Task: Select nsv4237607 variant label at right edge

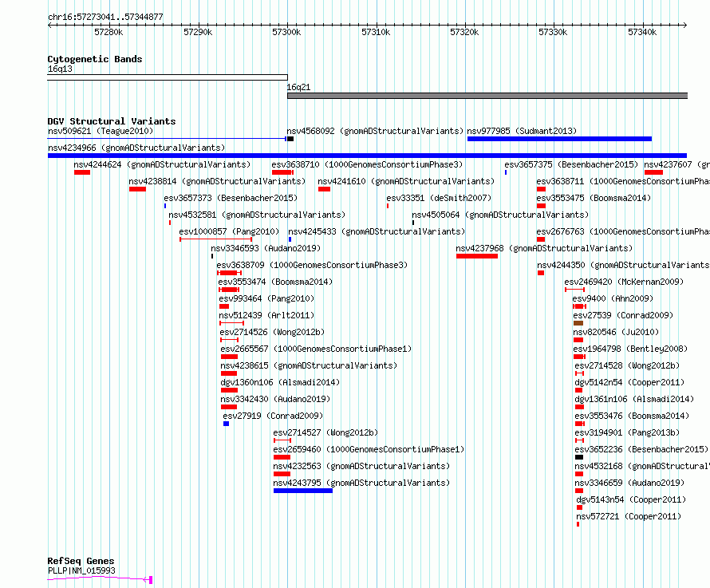Action: (x=677, y=164)
